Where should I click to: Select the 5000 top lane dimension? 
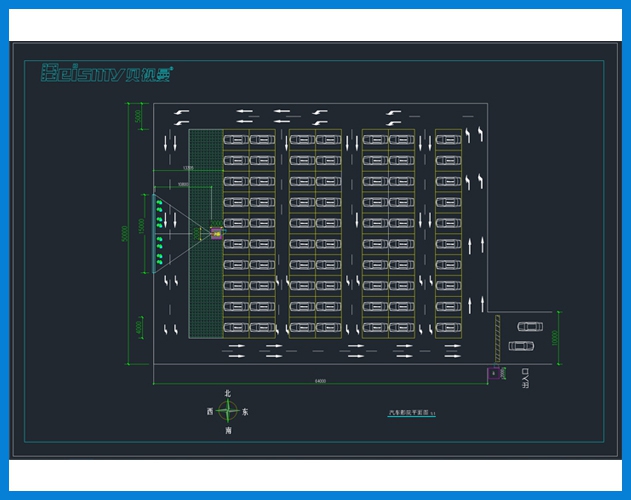pos(138,116)
